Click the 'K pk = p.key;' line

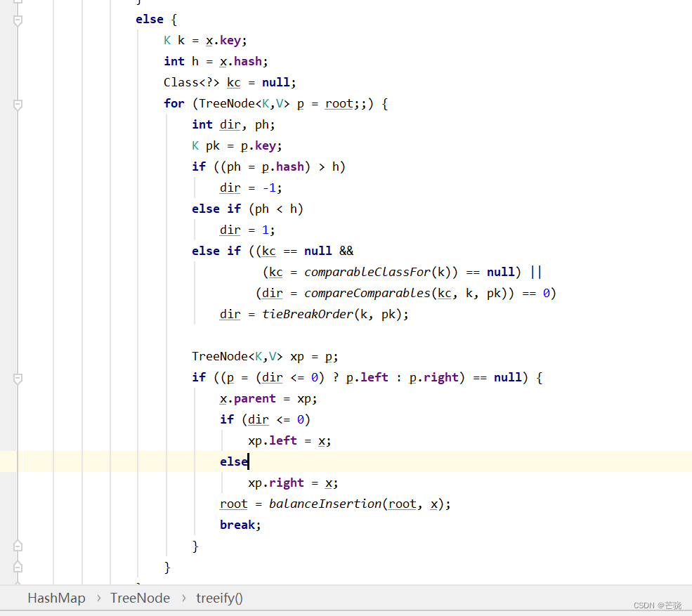(237, 145)
